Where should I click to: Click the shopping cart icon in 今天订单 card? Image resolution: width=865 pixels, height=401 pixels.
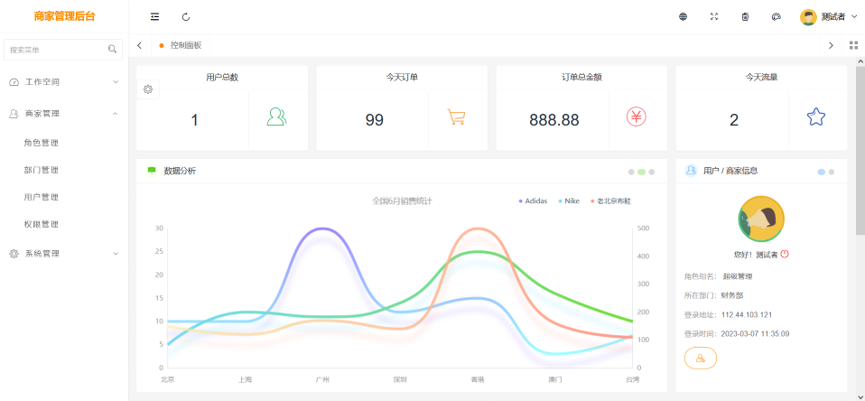pyautogui.click(x=456, y=117)
